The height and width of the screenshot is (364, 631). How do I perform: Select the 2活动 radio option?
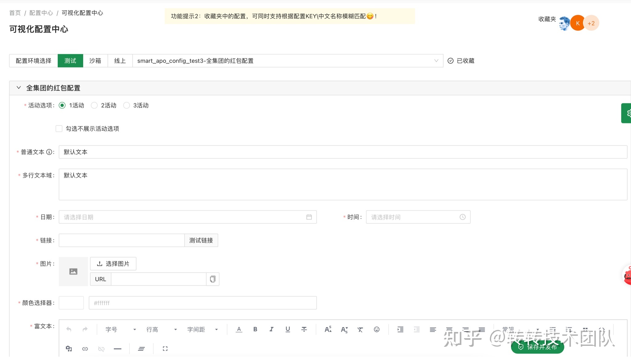click(x=94, y=105)
